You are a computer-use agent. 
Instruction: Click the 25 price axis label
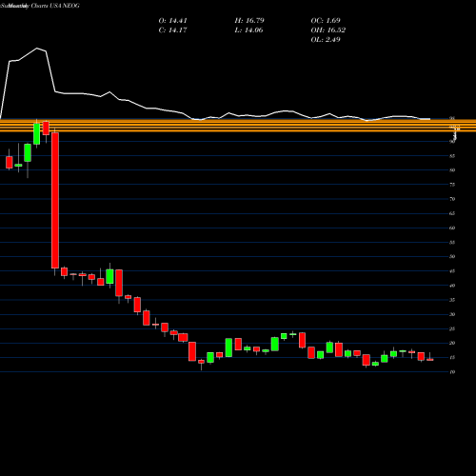click(452, 329)
